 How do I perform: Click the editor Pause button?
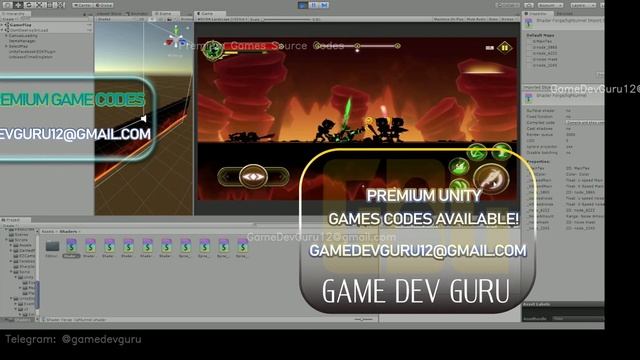click(313, 5)
